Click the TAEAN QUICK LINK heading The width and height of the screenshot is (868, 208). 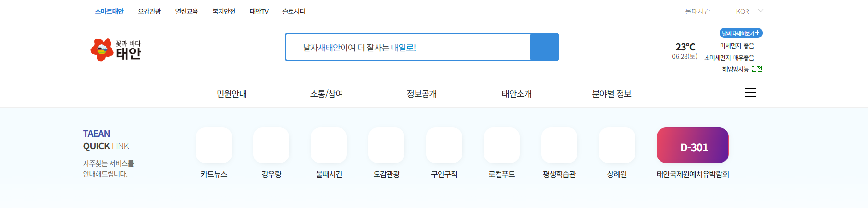106,140
